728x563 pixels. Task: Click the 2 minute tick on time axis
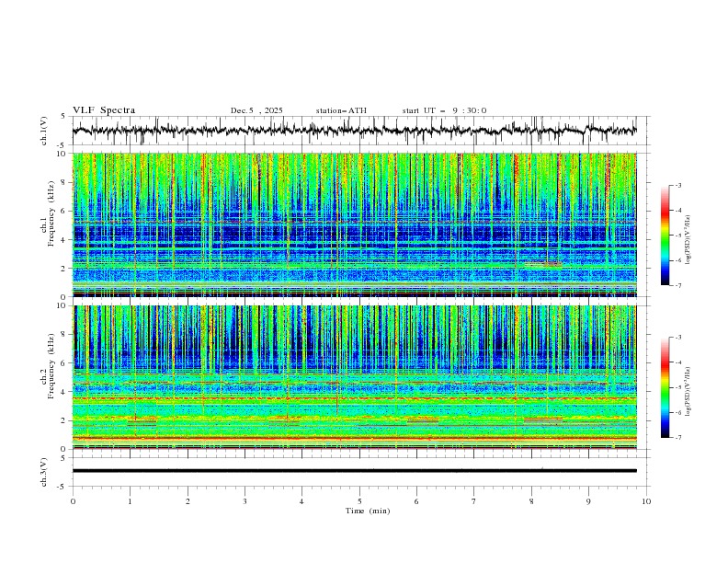pos(188,500)
